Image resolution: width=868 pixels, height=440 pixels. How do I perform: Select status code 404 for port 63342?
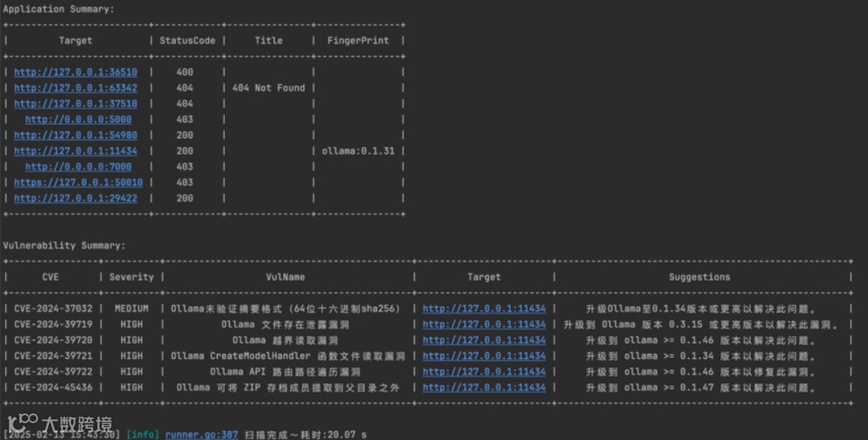[x=185, y=88]
